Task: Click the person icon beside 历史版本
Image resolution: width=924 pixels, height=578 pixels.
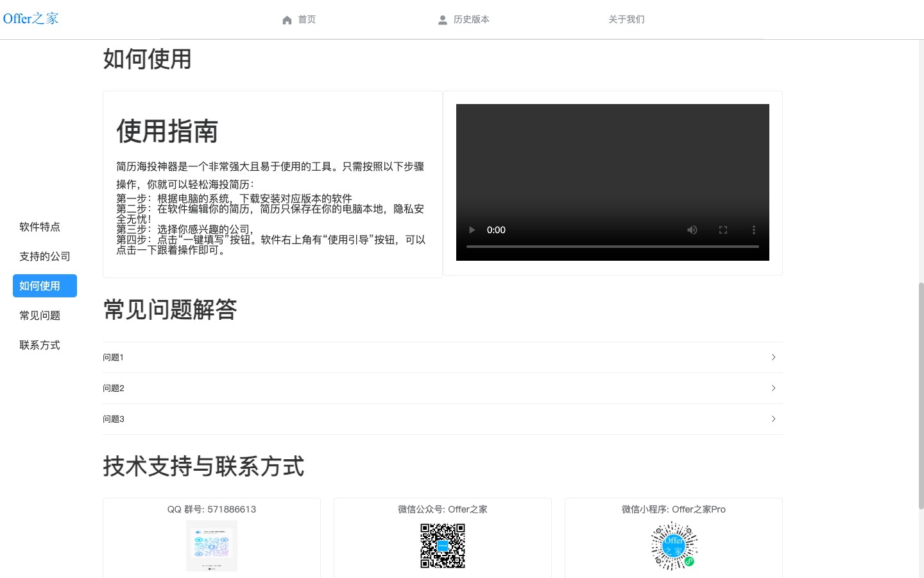Action: pyautogui.click(x=443, y=19)
